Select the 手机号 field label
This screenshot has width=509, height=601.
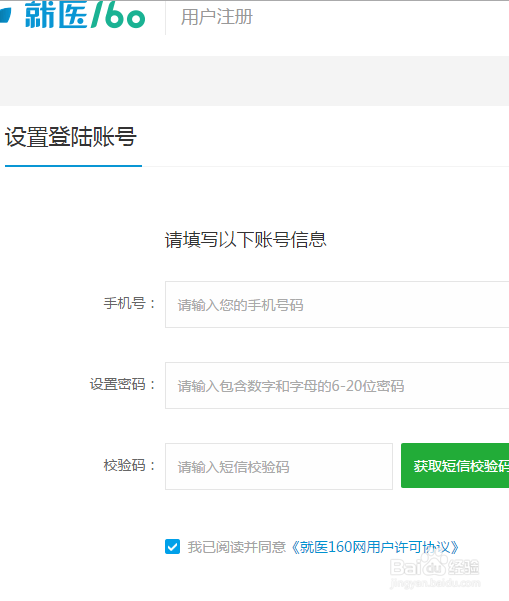coord(129,304)
